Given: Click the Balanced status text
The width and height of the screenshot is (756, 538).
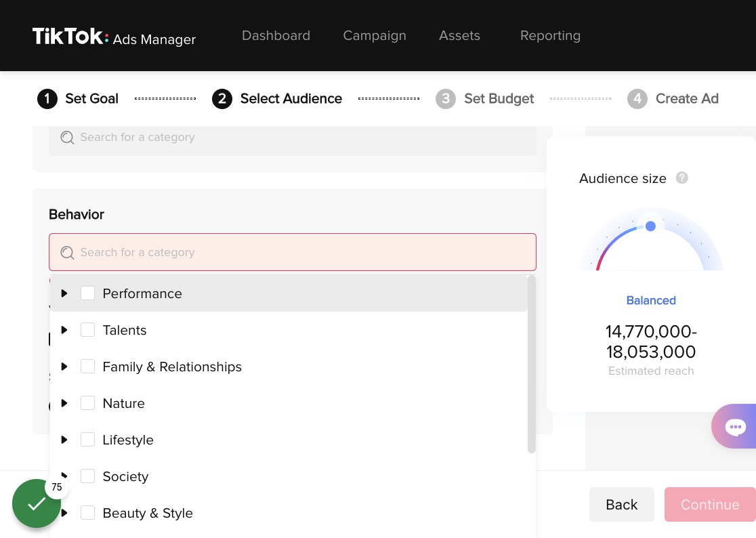Looking at the screenshot, I should (x=651, y=300).
